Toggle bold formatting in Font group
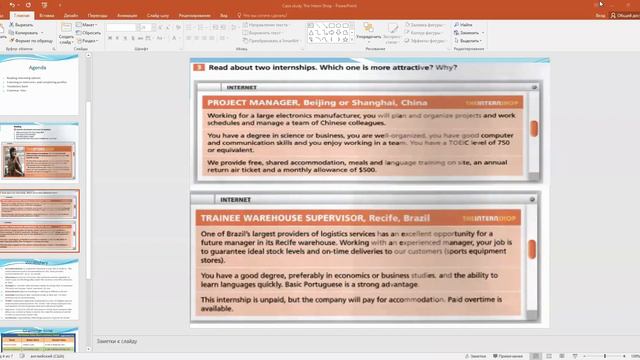Viewport: 640px width, 360px height. click(110, 38)
